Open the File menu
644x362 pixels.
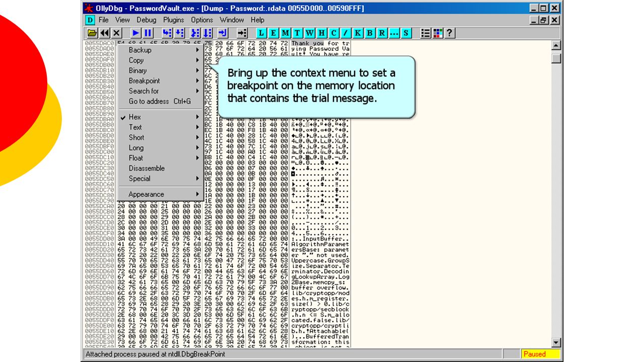pos(104,20)
